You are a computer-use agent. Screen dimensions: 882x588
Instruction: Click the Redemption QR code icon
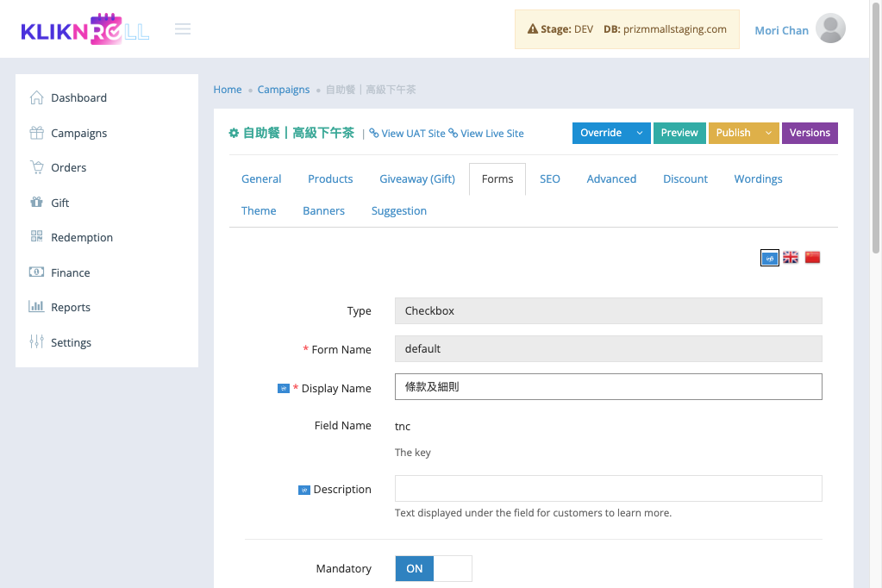pos(36,236)
